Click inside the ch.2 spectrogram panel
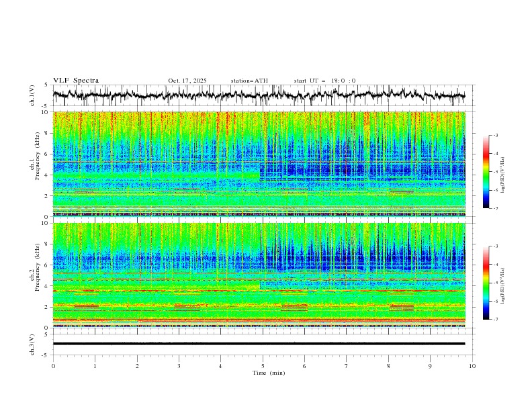This screenshot has width=532, height=411. coord(259,275)
